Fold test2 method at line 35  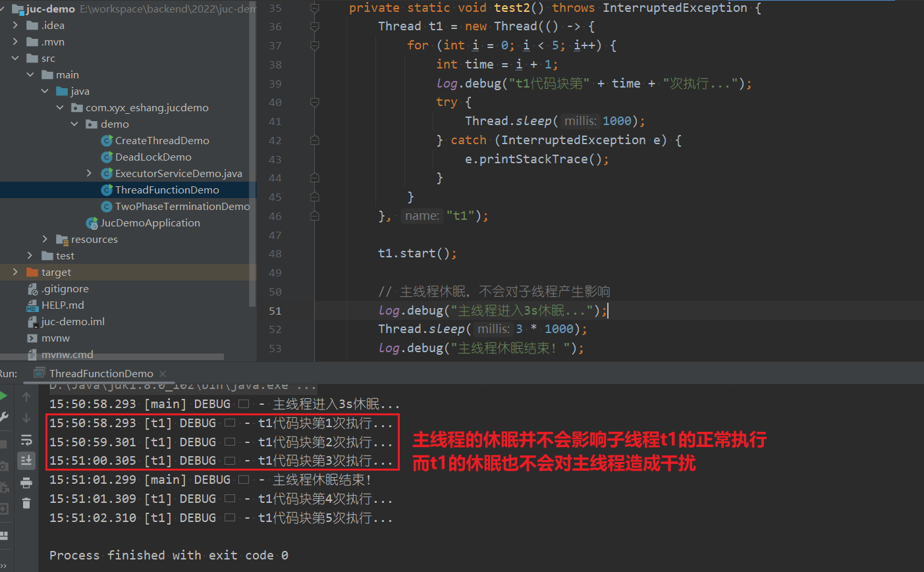[x=315, y=8]
